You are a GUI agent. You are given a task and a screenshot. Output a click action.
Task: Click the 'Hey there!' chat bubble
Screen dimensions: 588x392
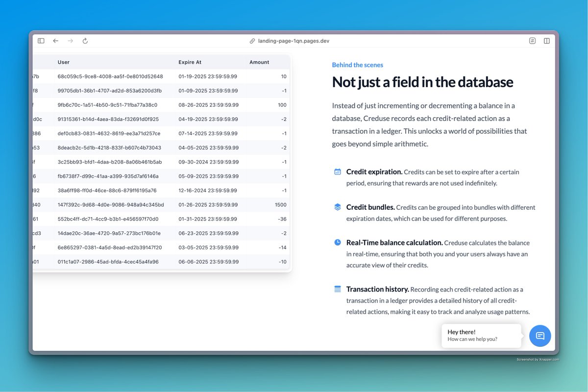coord(481,336)
